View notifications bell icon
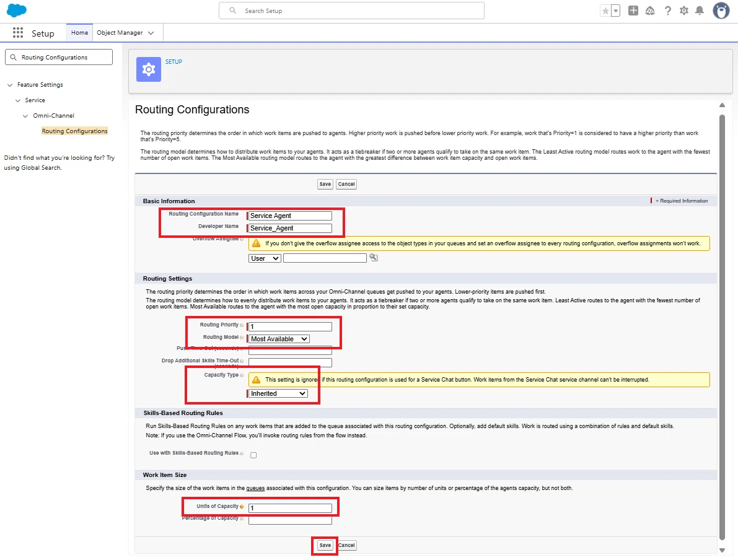This screenshot has height=560, width=738. [x=700, y=11]
